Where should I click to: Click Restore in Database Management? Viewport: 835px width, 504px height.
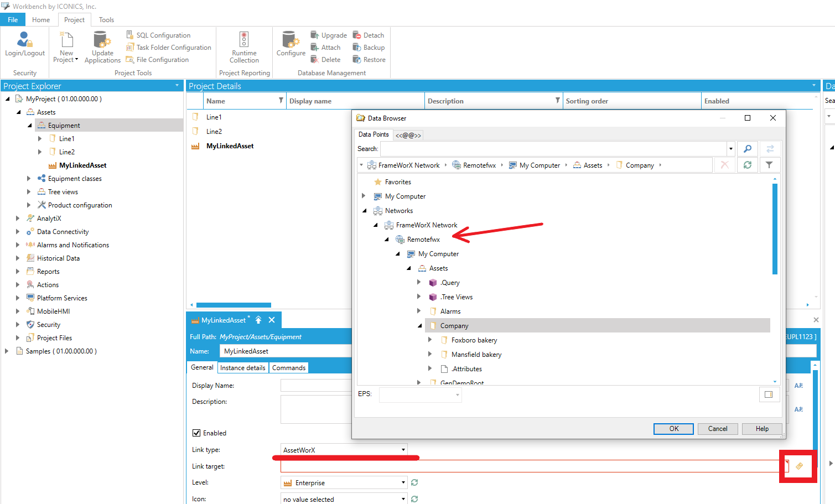point(369,59)
